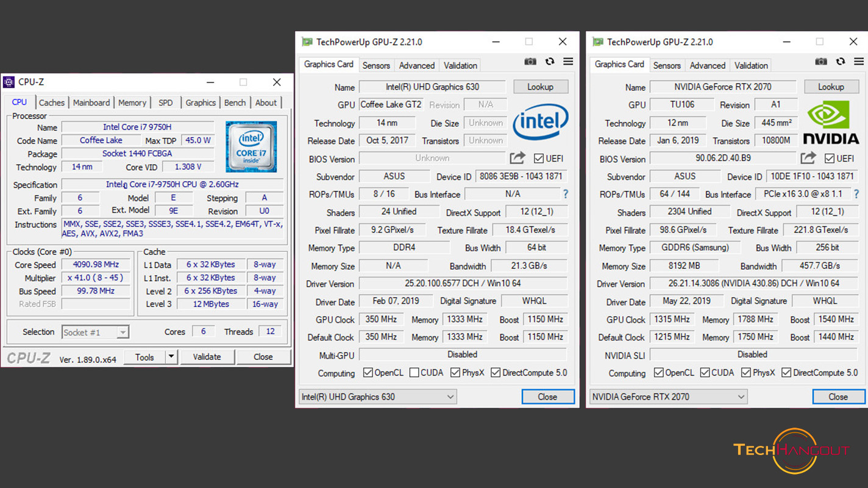Toggle DirectCompute 5.0 checkbox, Intel GPU-Z
The width and height of the screenshot is (868, 488).
pyautogui.click(x=496, y=372)
